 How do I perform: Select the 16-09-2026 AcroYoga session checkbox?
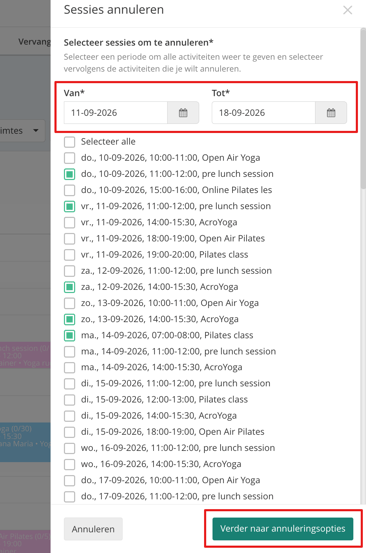[x=69, y=464]
